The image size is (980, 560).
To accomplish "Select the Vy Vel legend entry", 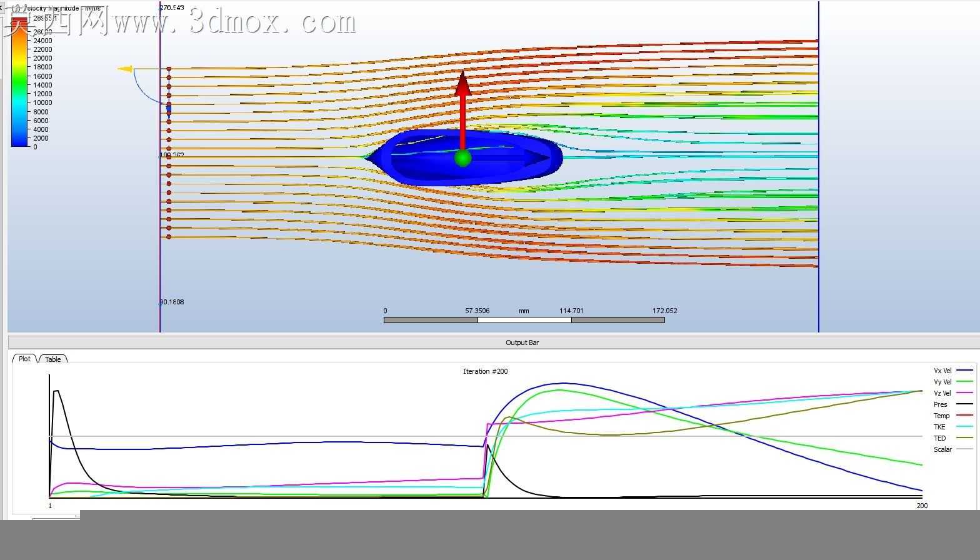I will [x=953, y=382].
